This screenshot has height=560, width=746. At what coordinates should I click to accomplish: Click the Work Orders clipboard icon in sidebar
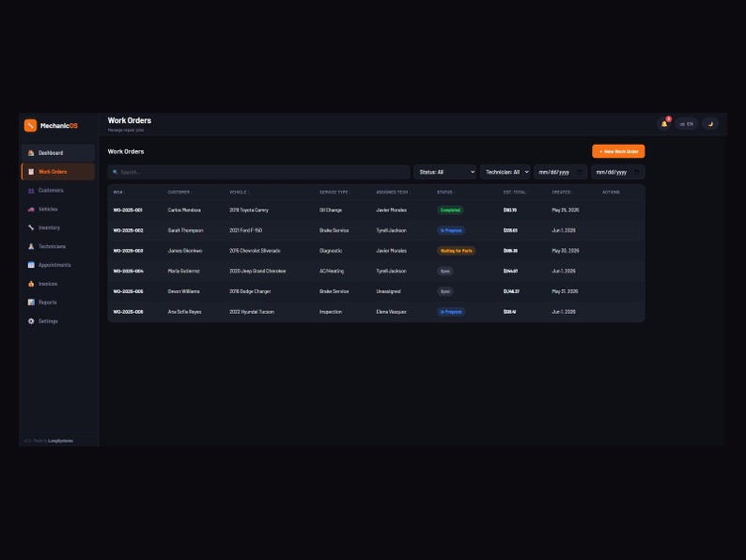(31, 172)
